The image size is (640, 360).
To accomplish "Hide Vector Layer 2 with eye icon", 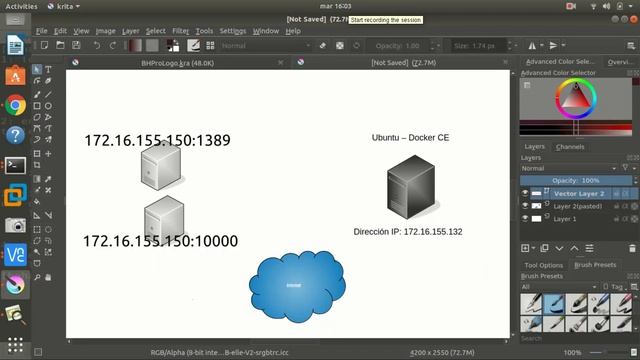I will point(525,193).
